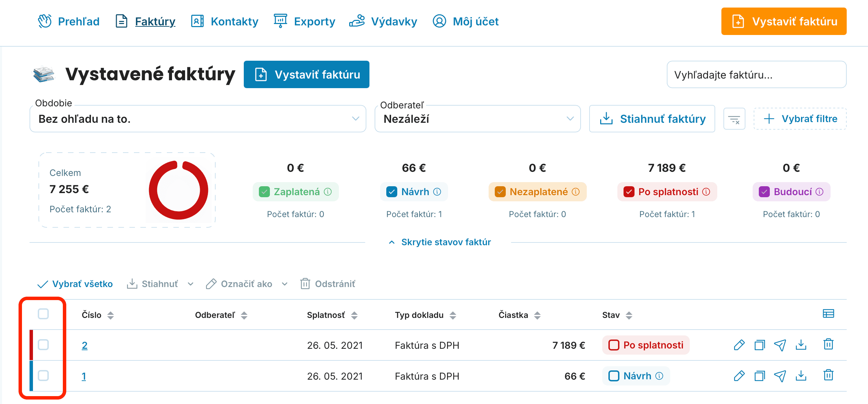Go to the Prehľad section
868x404 pixels.
click(x=69, y=21)
